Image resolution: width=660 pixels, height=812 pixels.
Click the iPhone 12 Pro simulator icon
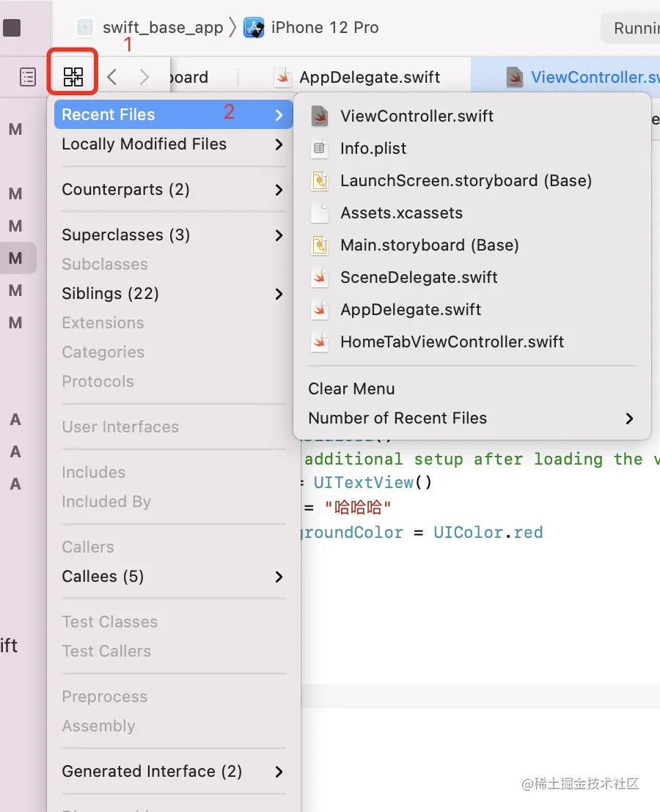click(254, 27)
